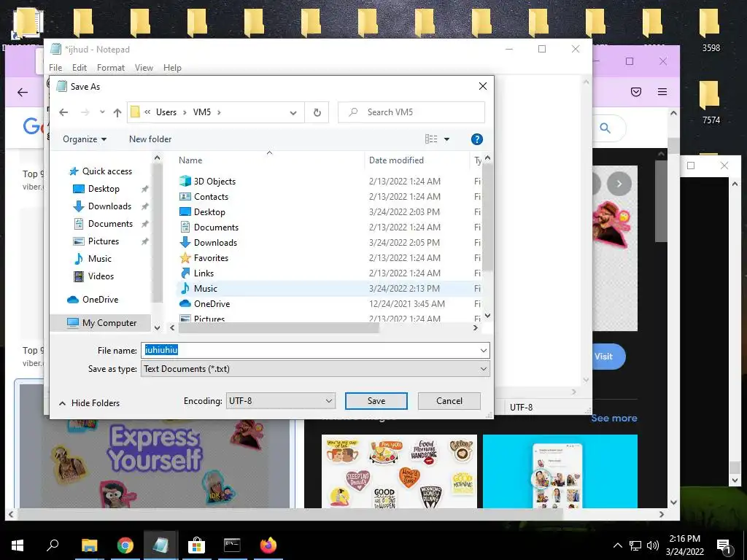Open the Organize dropdown menu
This screenshot has height=560, width=747.
tap(85, 139)
